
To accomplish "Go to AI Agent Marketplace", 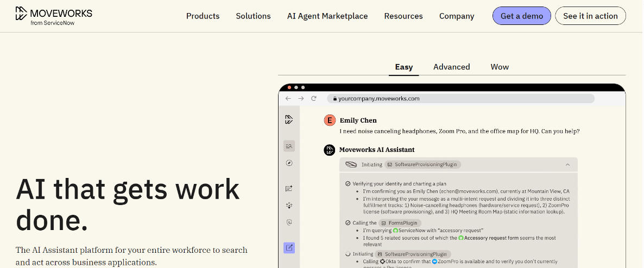I will pos(327,16).
